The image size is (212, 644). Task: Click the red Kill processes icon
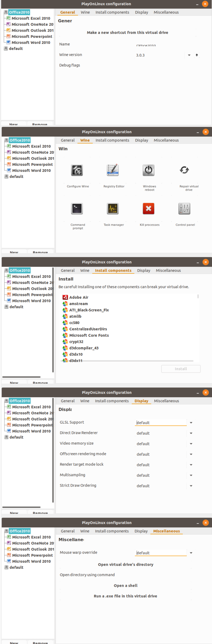tap(148, 209)
